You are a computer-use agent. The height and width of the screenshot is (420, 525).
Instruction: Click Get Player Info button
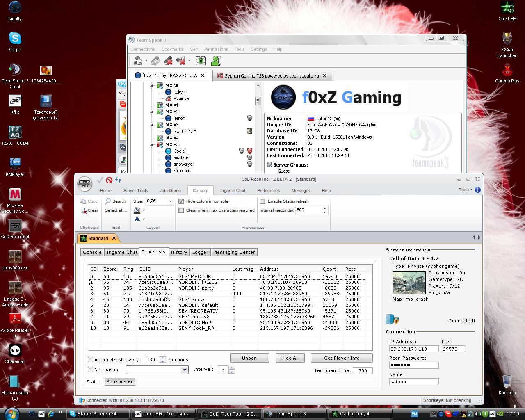(x=342, y=358)
